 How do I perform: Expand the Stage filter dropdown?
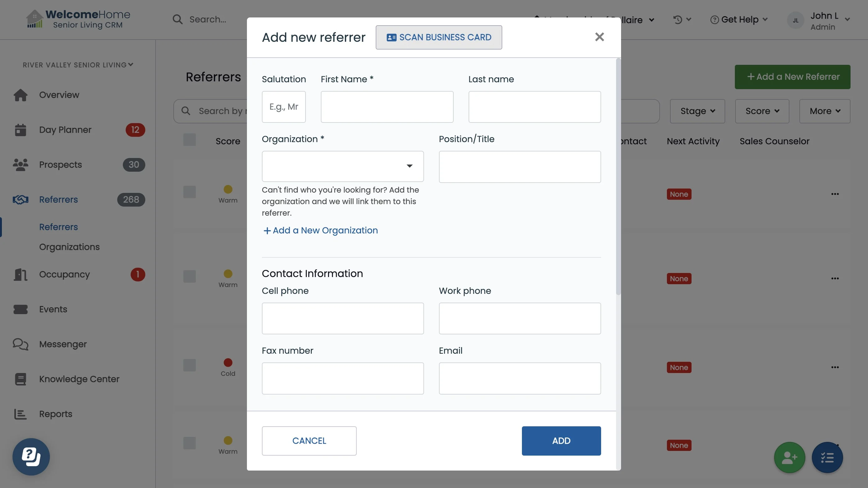tap(697, 111)
